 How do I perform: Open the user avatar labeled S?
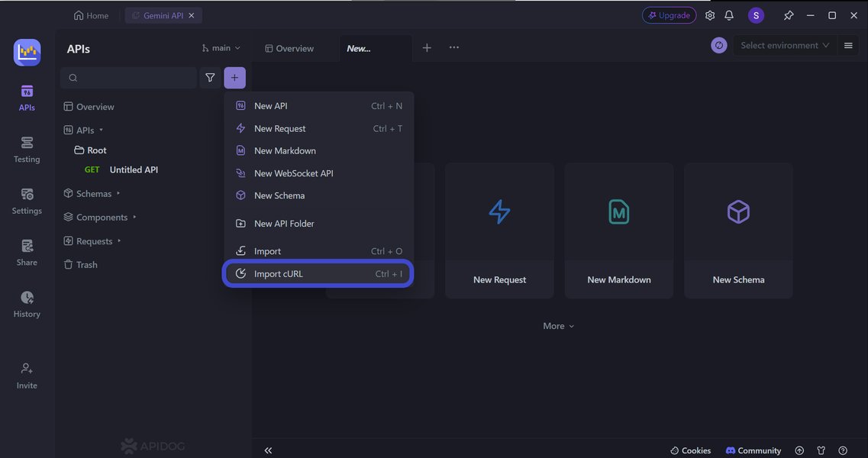[x=756, y=15]
